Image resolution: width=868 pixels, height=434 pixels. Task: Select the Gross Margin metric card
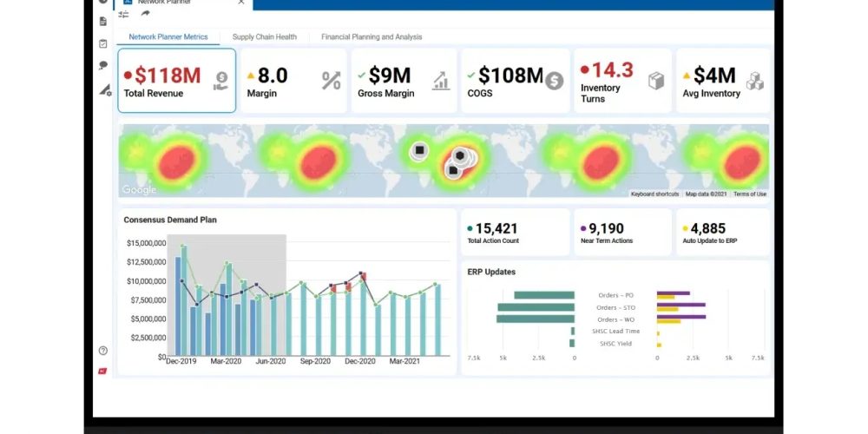pyautogui.click(x=404, y=81)
